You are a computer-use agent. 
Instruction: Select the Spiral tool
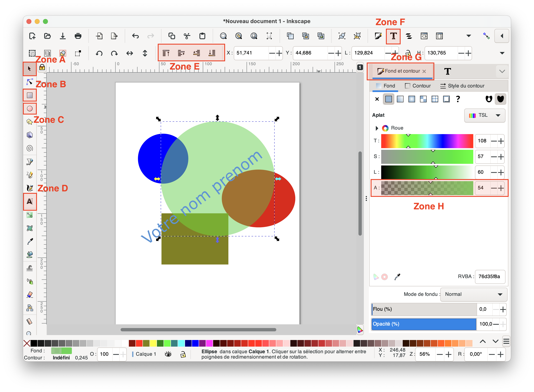click(30, 148)
